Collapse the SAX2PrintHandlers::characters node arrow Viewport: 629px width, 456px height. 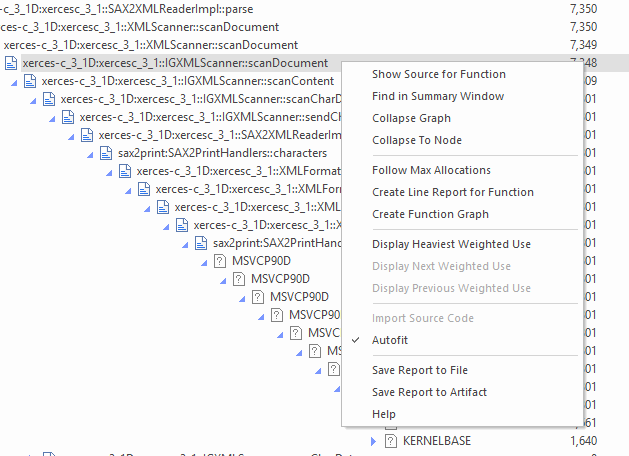point(90,154)
